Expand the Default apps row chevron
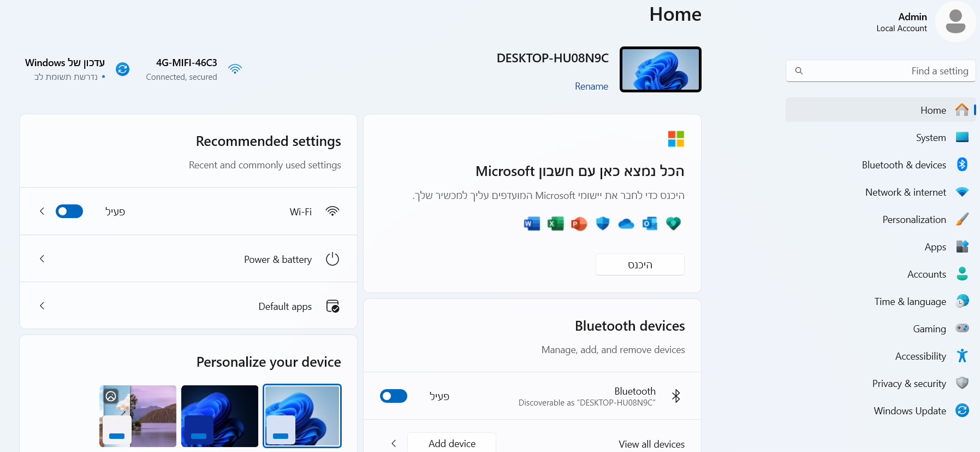This screenshot has width=980, height=452. pos(42,306)
